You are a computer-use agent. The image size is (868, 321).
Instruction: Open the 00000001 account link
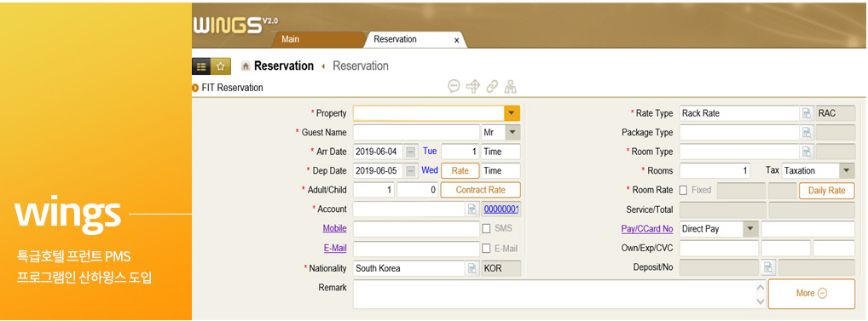pyautogui.click(x=501, y=209)
